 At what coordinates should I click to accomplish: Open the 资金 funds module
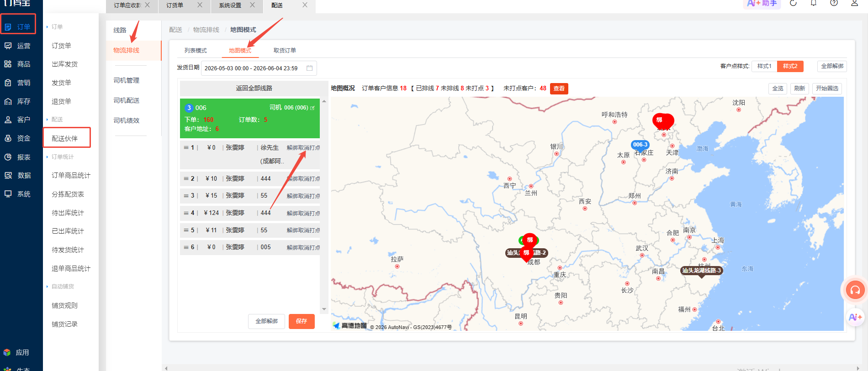coord(17,138)
